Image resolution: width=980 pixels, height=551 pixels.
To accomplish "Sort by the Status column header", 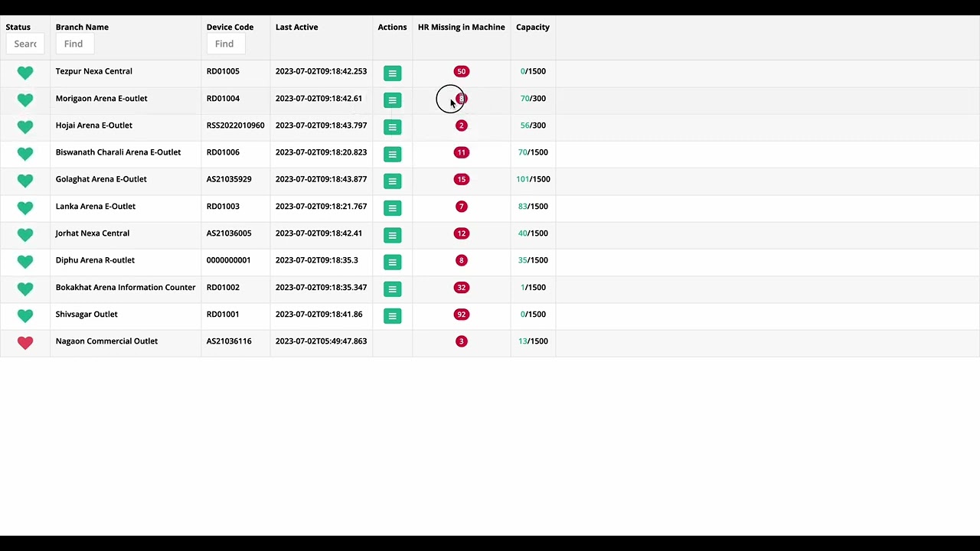I will pyautogui.click(x=18, y=27).
